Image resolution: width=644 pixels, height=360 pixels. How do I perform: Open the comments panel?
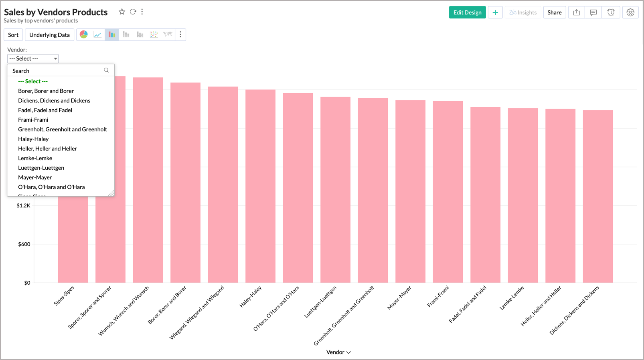(593, 12)
